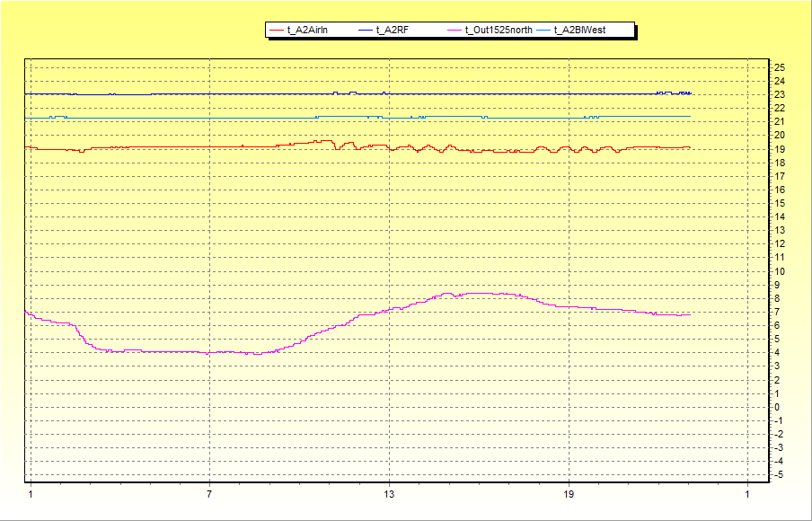Click the red line swatch in the legend
Image resolution: width=812 pixels, height=521 pixels.
pyautogui.click(x=276, y=31)
